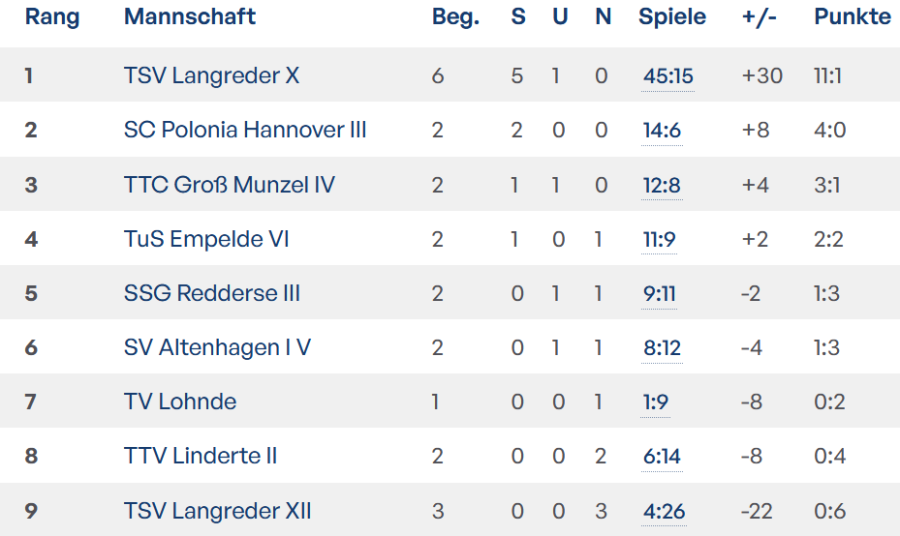Open the 14:6 games score link

coord(661,130)
